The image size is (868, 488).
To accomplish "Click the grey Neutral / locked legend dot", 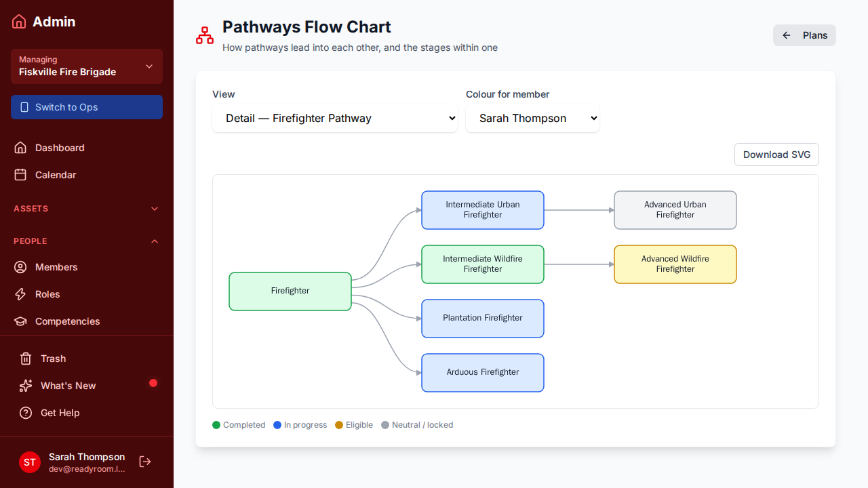I will click(x=385, y=425).
